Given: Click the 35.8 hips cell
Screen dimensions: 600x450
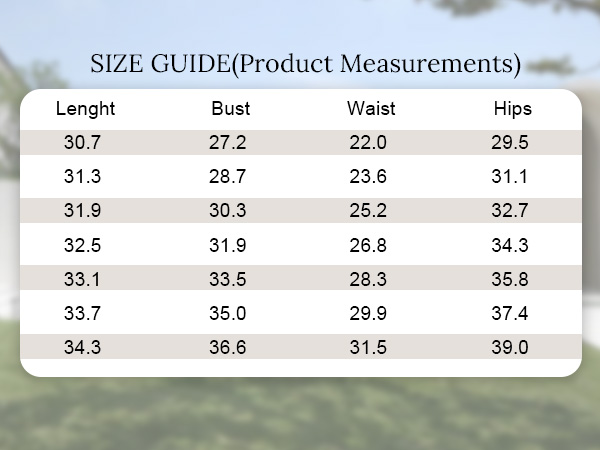Looking at the screenshot, I should 510,279.
